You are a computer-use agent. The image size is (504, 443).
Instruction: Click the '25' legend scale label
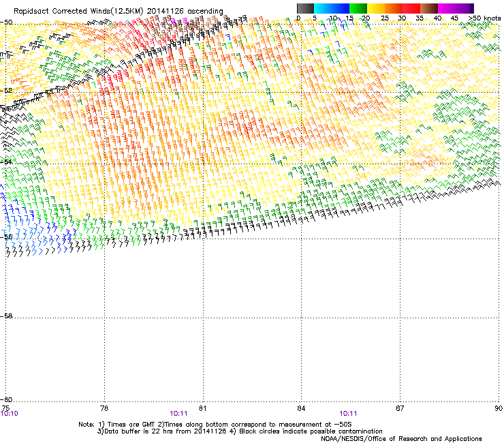(384, 18)
